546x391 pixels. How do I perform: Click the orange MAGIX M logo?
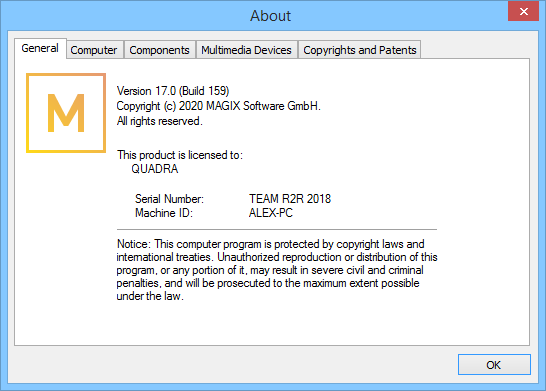pos(66,113)
